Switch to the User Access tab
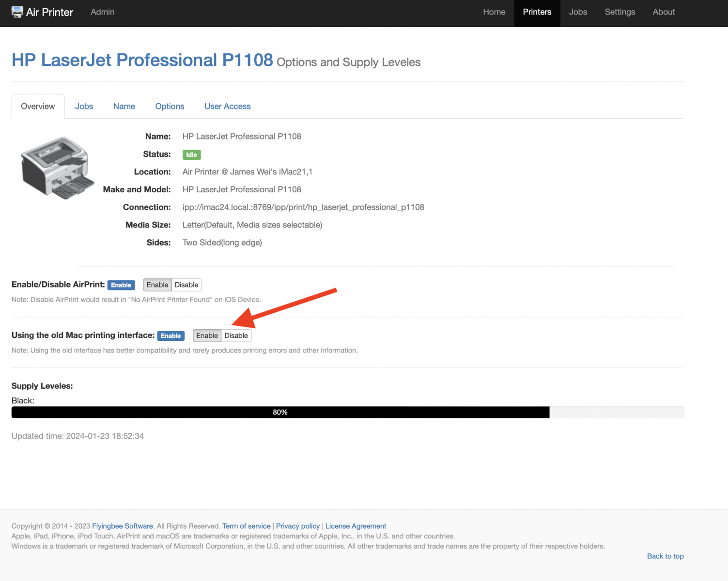728x581 pixels. click(x=228, y=106)
